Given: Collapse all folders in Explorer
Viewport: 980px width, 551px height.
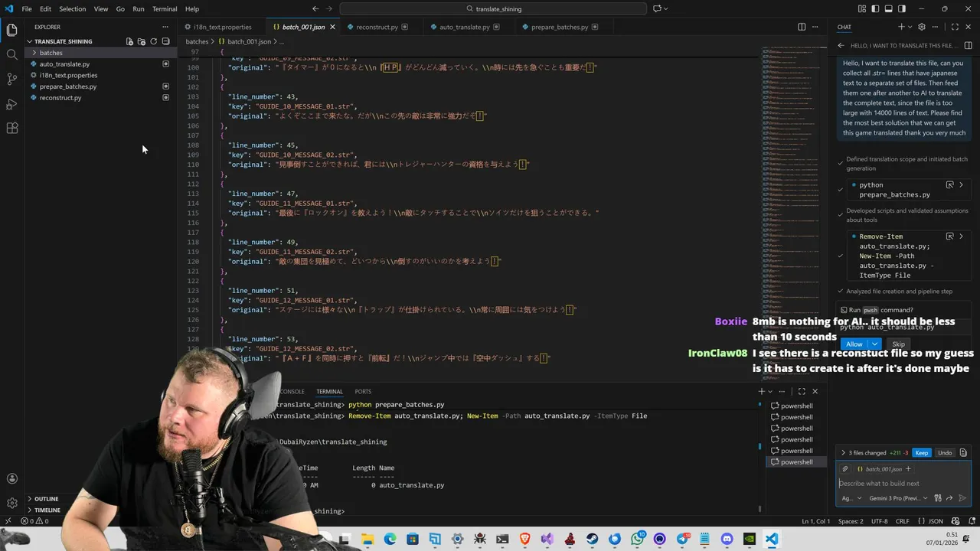Looking at the screenshot, I should [165, 41].
